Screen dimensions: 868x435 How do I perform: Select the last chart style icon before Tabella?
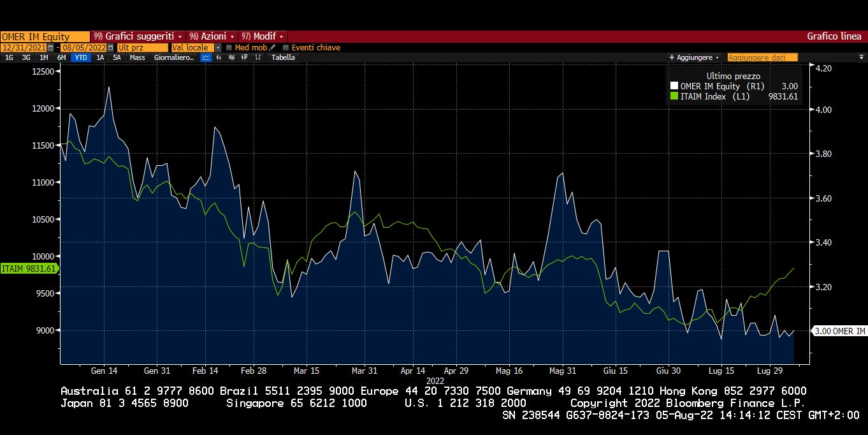coord(258,57)
